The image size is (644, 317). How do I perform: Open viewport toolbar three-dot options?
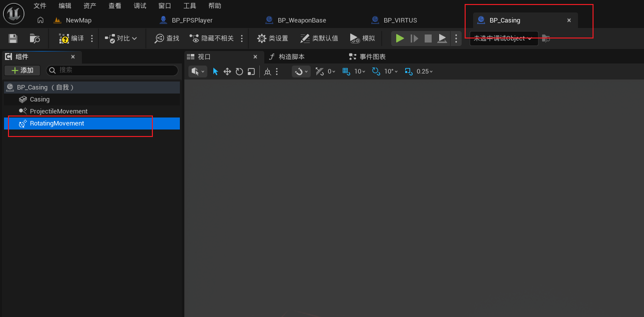point(277,71)
